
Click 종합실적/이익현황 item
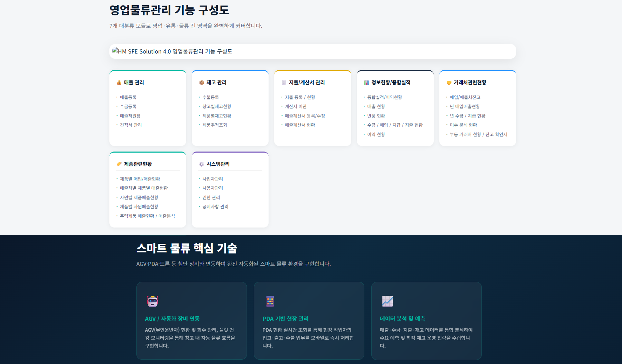pyautogui.click(x=384, y=97)
